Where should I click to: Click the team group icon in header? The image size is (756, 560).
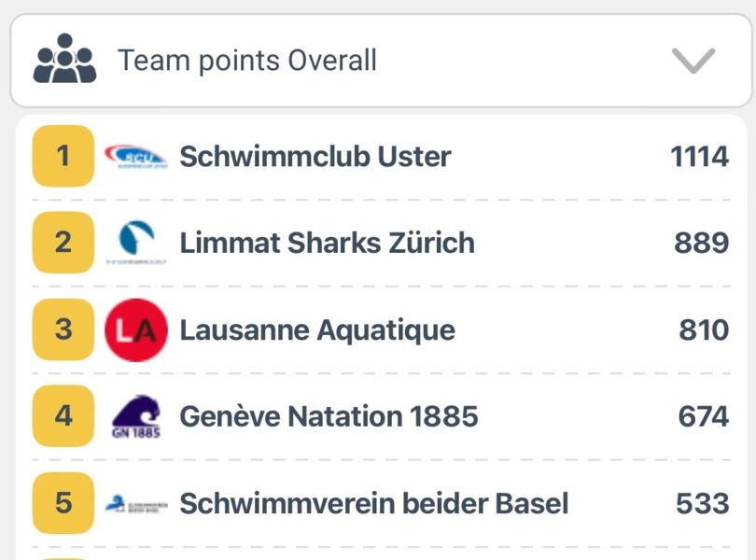[64, 60]
